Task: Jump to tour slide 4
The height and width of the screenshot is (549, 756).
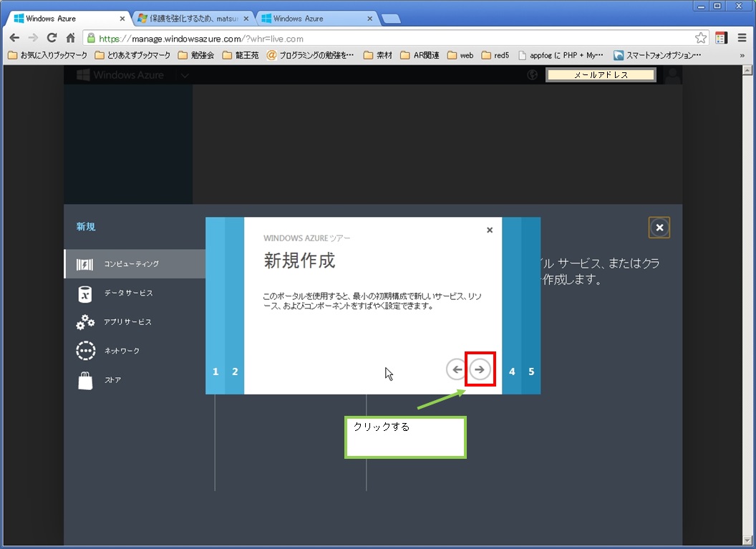Action: (x=512, y=306)
